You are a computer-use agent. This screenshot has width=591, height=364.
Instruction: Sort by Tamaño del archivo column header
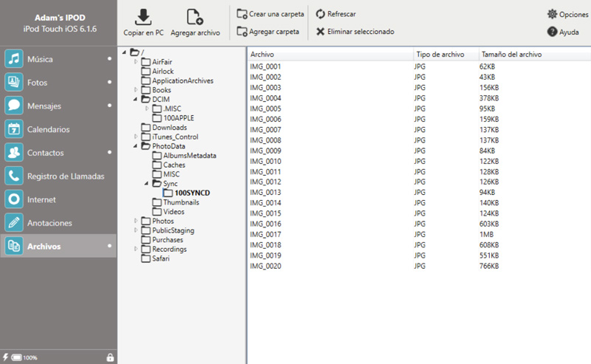(535, 54)
